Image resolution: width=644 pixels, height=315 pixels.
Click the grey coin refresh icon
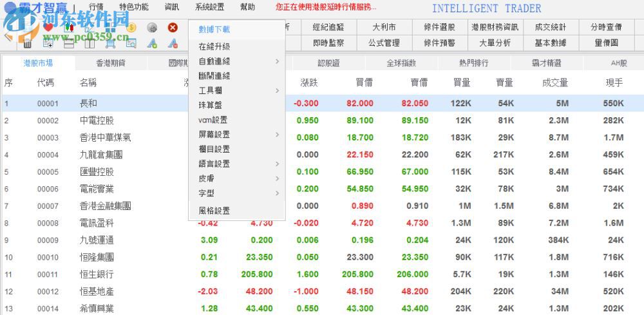(152, 28)
